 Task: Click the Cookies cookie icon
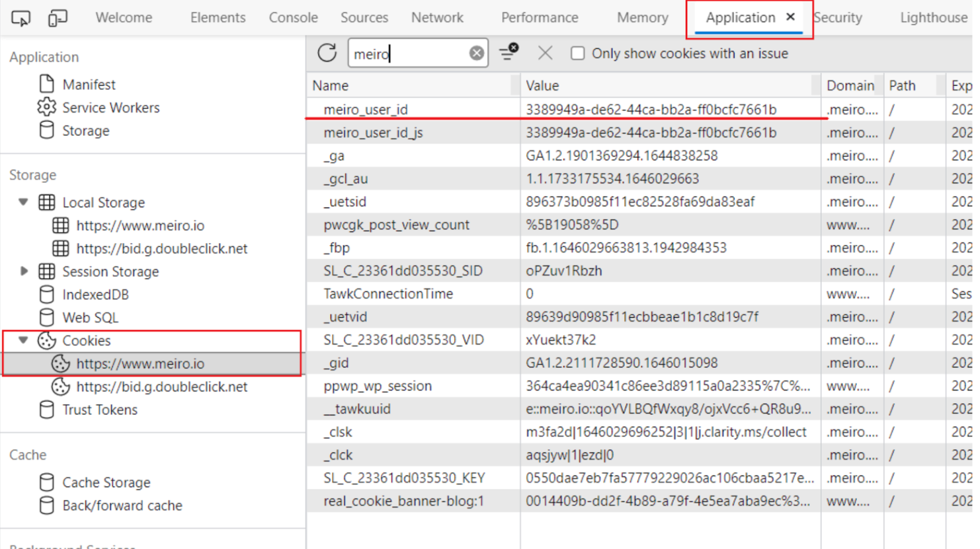point(47,340)
